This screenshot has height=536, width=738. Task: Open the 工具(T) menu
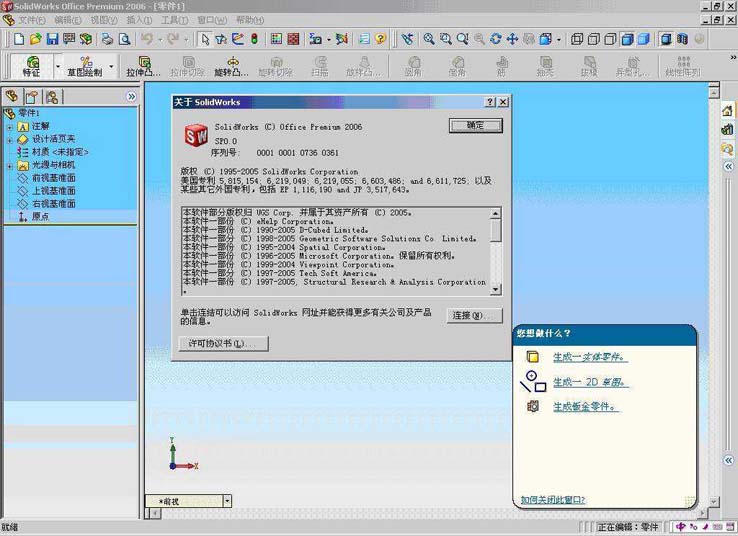[x=175, y=20]
